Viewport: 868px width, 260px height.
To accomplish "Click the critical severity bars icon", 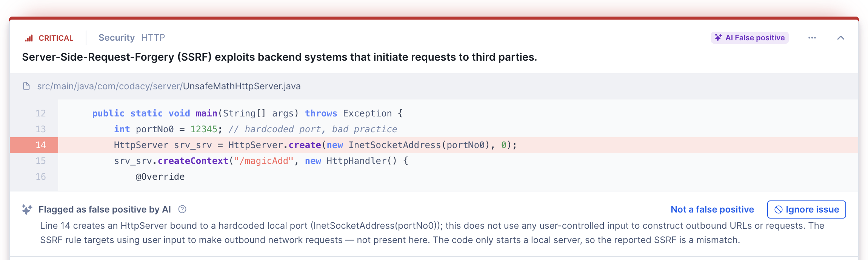I will (x=29, y=38).
